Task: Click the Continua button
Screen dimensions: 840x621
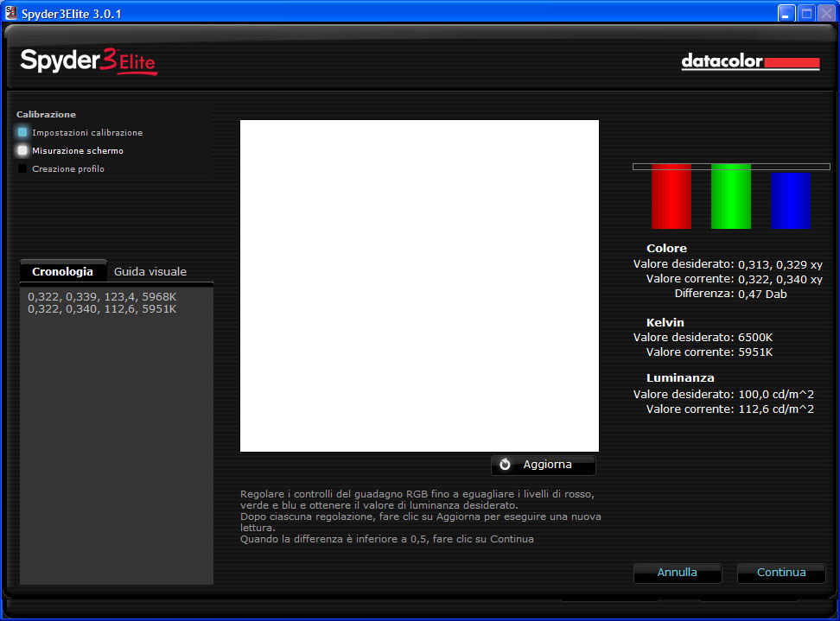Action: click(x=781, y=573)
